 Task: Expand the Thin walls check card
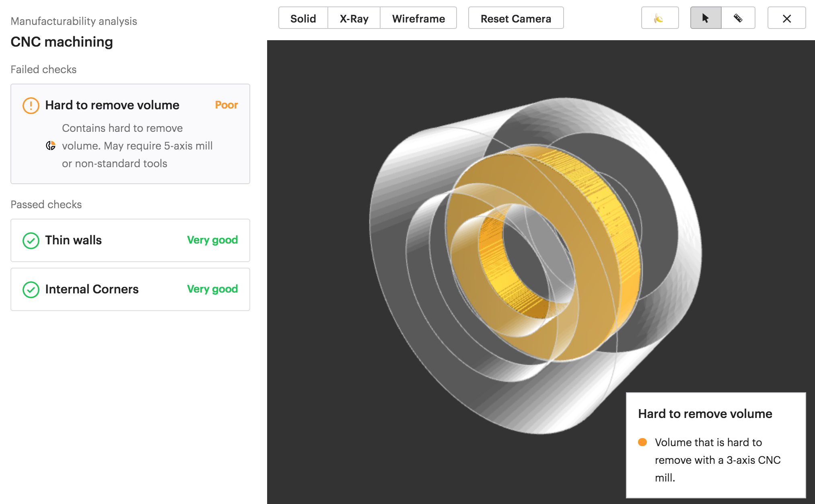[x=130, y=240]
